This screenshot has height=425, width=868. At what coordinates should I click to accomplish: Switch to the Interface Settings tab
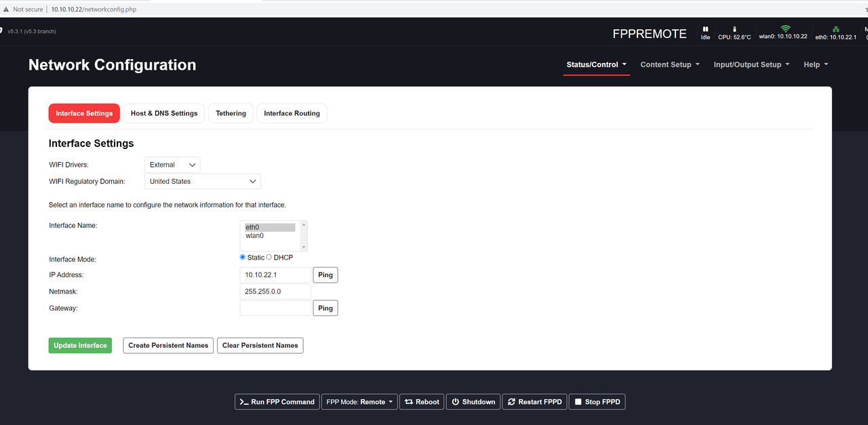tap(84, 113)
